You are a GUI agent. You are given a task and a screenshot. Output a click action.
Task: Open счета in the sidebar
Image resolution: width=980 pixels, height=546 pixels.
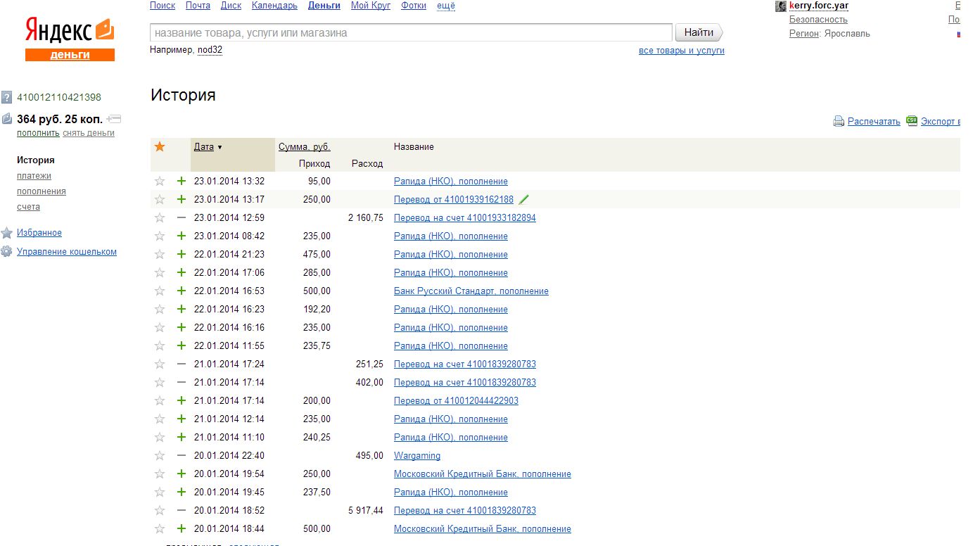(x=28, y=207)
